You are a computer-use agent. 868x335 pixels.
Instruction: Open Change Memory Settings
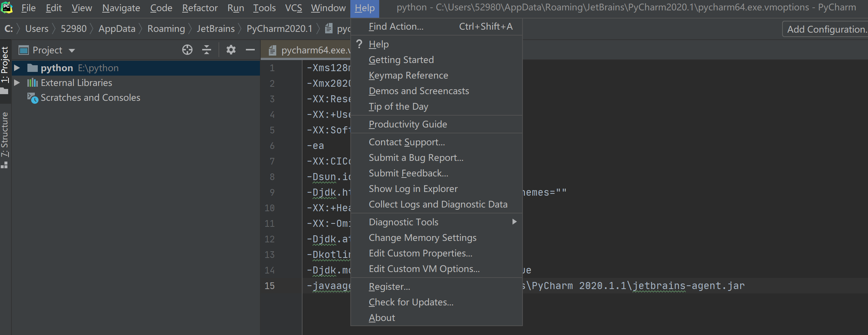[437, 238]
